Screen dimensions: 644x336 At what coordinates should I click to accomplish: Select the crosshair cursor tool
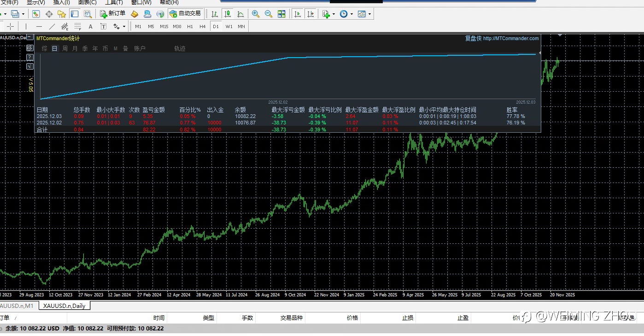(10, 26)
